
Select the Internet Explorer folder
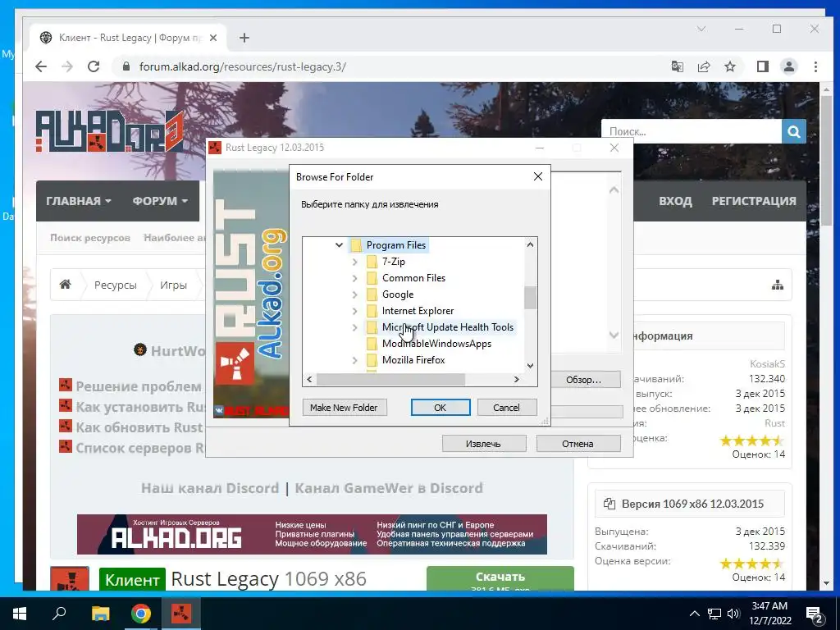pyautogui.click(x=418, y=311)
